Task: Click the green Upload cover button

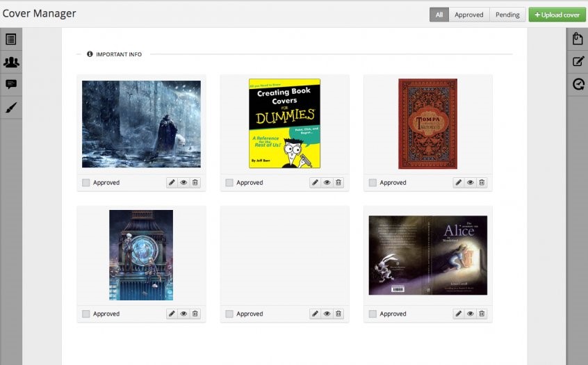Action: coord(557,15)
